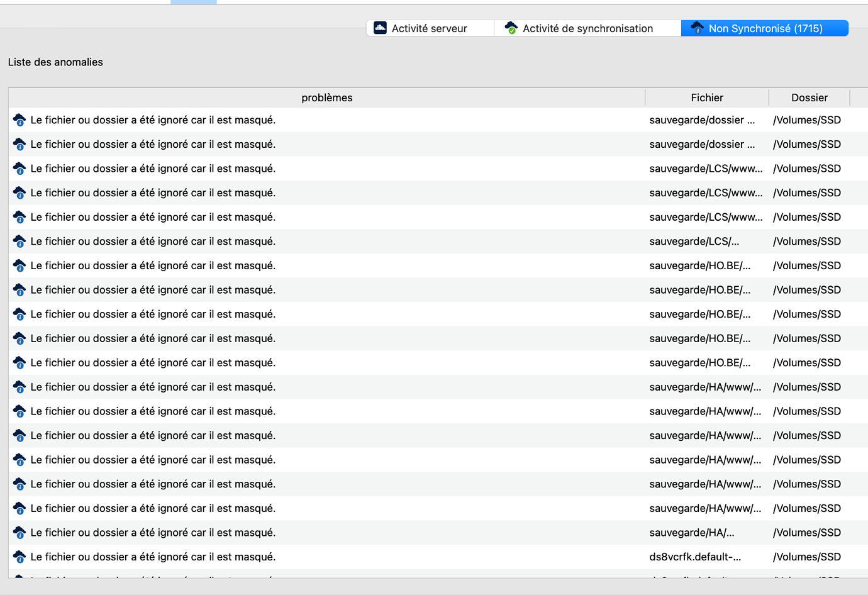This screenshot has width=868, height=595.
Task: Select the Non Synchronisé (1715) tab
Action: pyautogui.click(x=764, y=28)
